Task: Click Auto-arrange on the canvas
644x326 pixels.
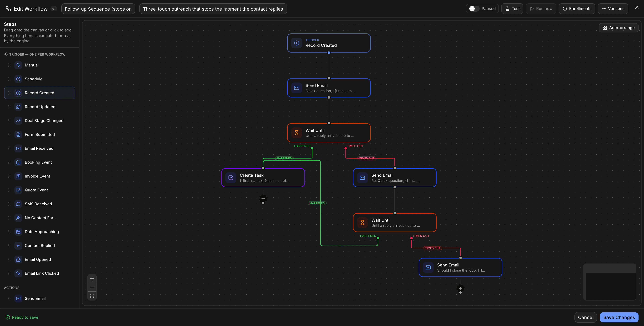Action: (x=619, y=28)
